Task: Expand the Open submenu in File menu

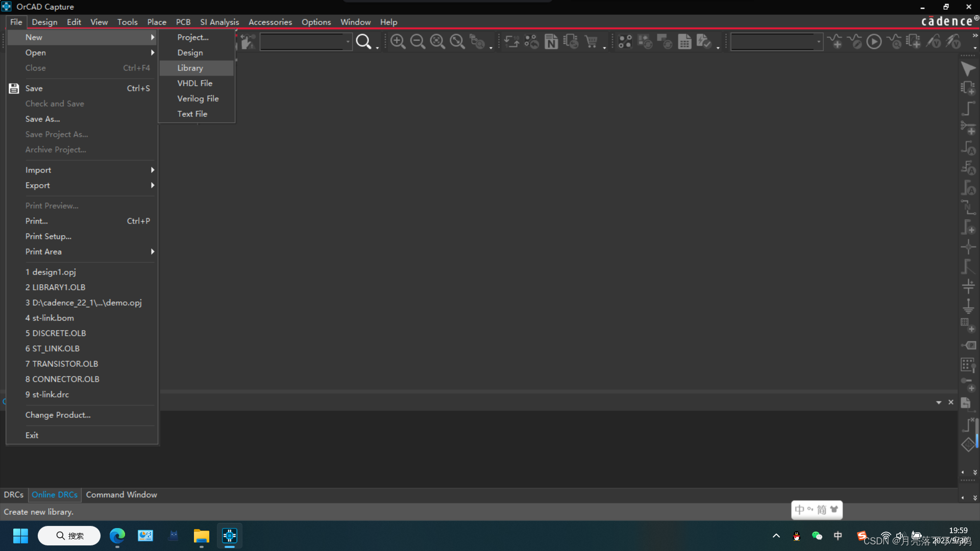Action: (x=82, y=53)
